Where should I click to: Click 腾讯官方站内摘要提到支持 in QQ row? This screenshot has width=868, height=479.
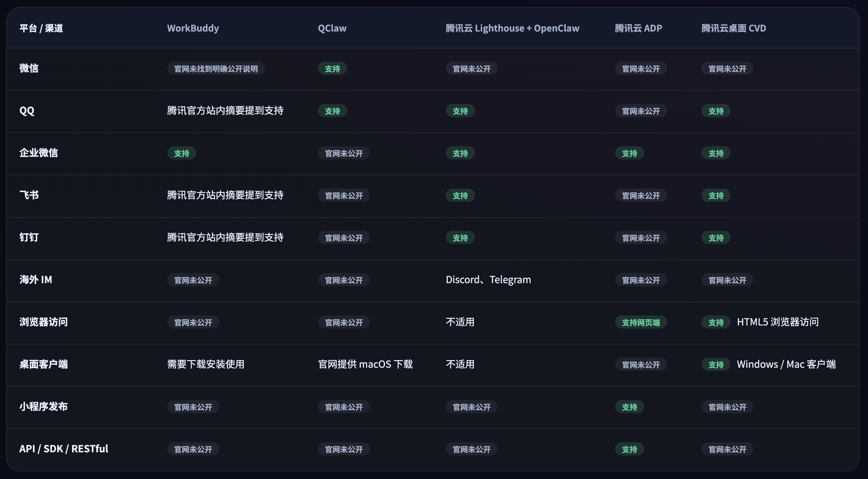point(225,111)
